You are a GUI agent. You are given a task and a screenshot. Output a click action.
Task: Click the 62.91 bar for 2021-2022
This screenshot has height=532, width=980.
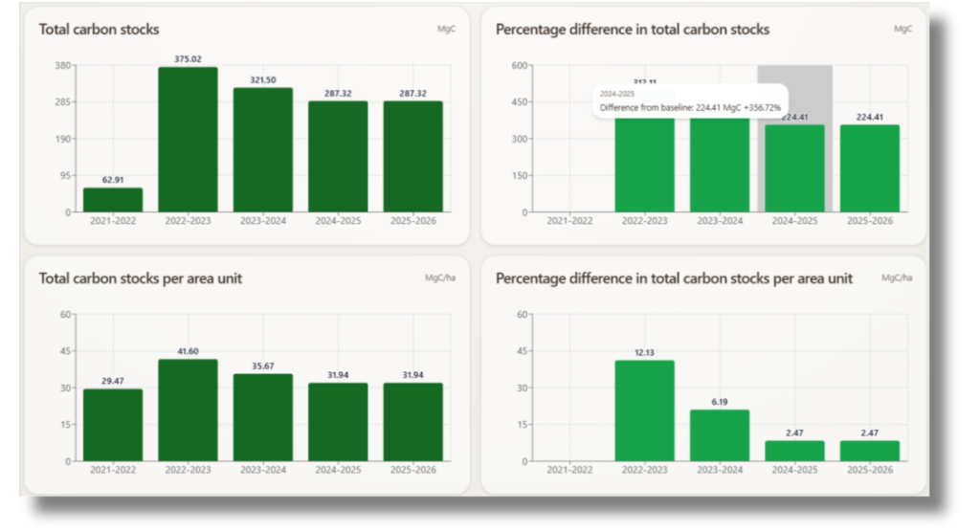coord(113,200)
